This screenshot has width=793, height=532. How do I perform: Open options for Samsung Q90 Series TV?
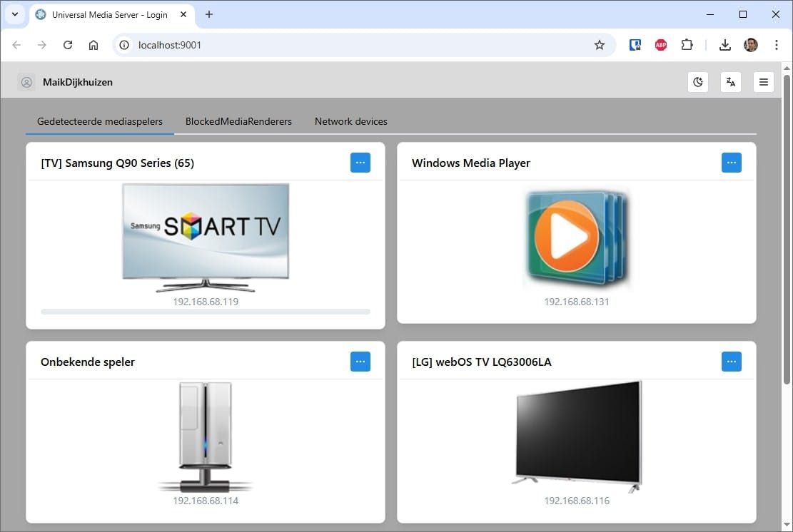click(x=360, y=162)
